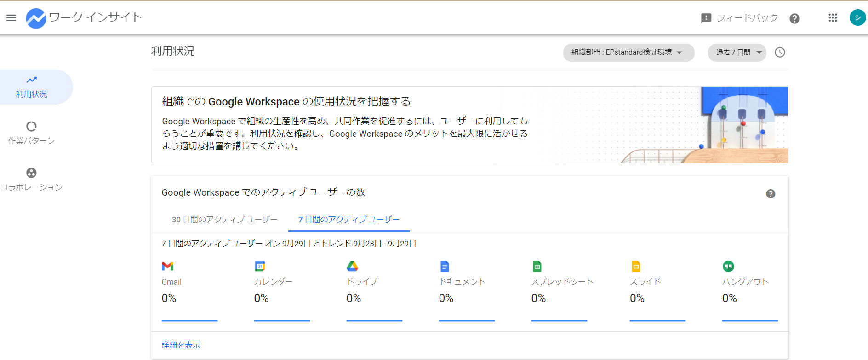This screenshot has width=868, height=360.
Task: Open the hamburger main menu
Action: point(11,18)
